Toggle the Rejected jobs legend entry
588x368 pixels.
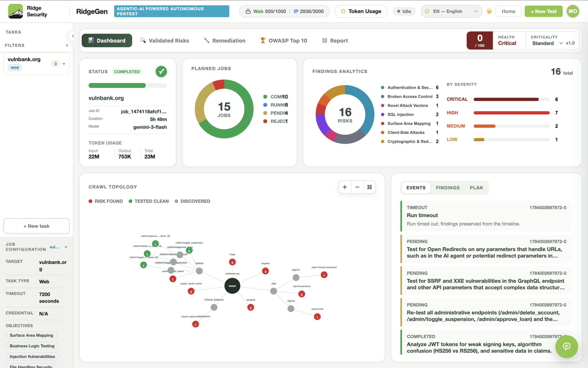pyautogui.click(x=276, y=121)
